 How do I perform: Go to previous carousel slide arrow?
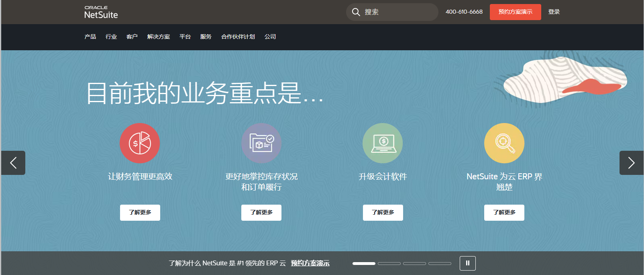click(x=13, y=163)
